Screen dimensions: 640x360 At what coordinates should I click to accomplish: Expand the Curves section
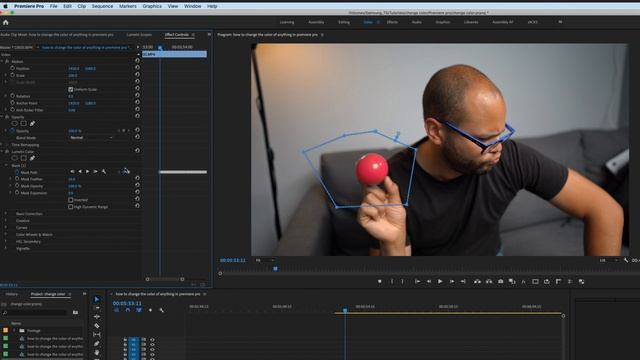coord(6,228)
